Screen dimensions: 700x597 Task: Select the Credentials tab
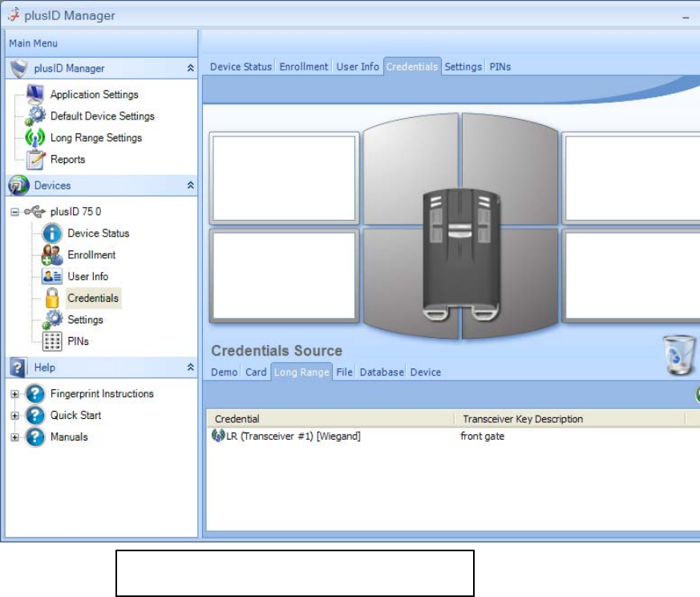click(x=412, y=67)
